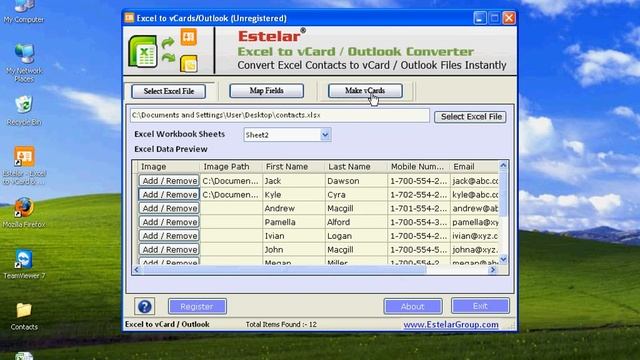Click Add / Remove for John Macgill
The image size is (640, 360).
tap(169, 249)
